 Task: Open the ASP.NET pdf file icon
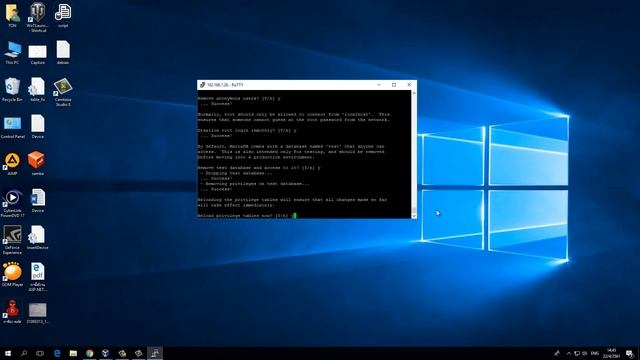click(x=38, y=277)
